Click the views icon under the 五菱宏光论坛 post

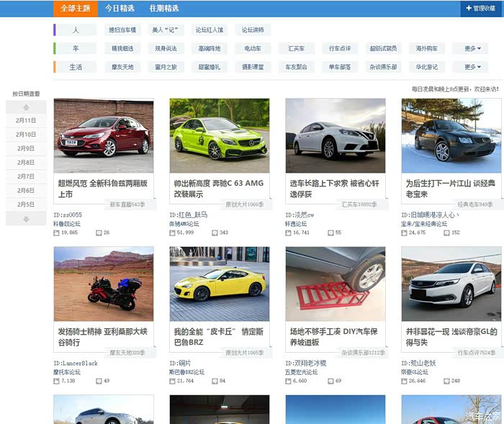(289, 381)
